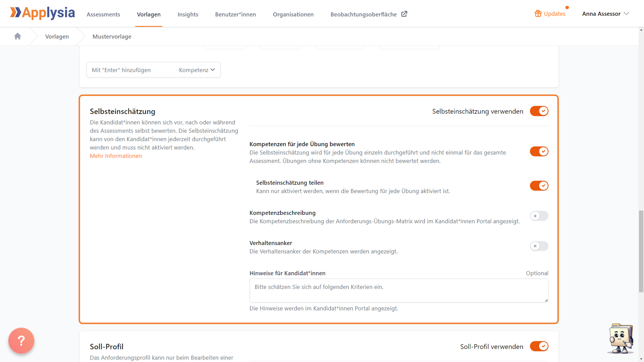
Task: Click the Selbsteinschätzung section heading
Action: point(123,111)
